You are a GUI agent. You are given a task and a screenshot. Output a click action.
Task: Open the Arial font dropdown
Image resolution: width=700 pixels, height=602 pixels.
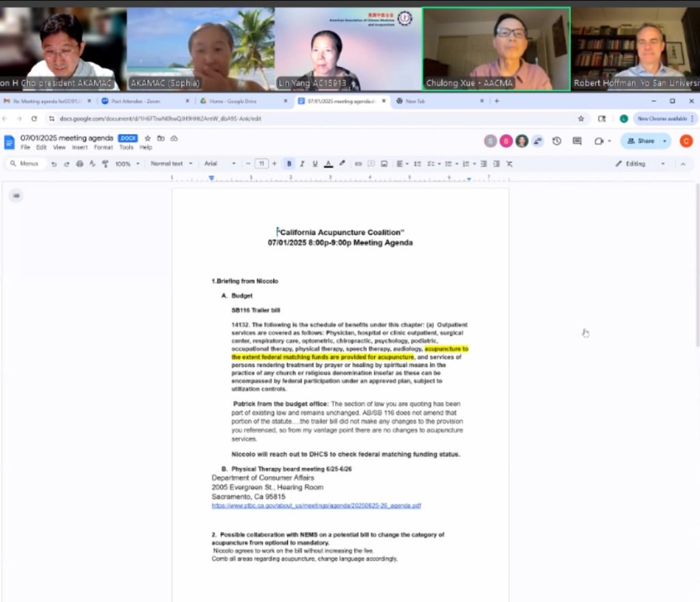(x=219, y=164)
